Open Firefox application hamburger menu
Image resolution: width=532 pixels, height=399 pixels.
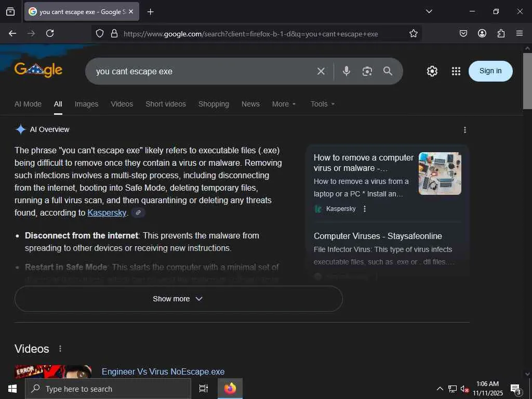coord(519,33)
